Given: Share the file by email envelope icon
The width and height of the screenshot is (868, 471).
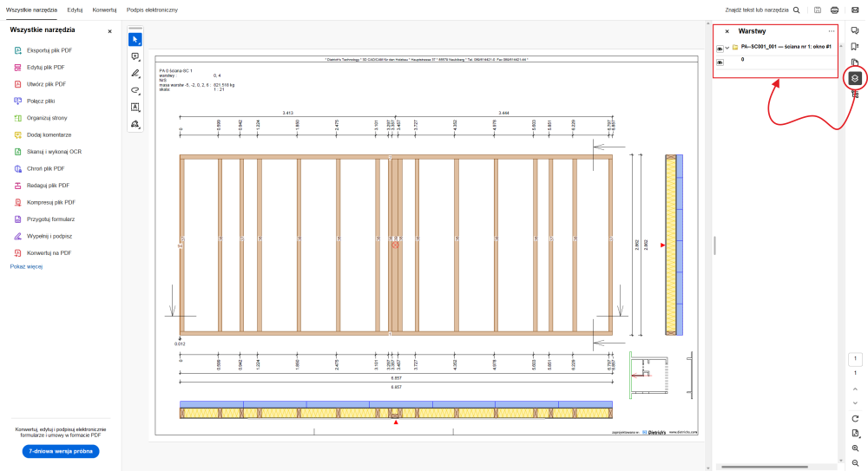Looking at the screenshot, I should coord(855,10).
